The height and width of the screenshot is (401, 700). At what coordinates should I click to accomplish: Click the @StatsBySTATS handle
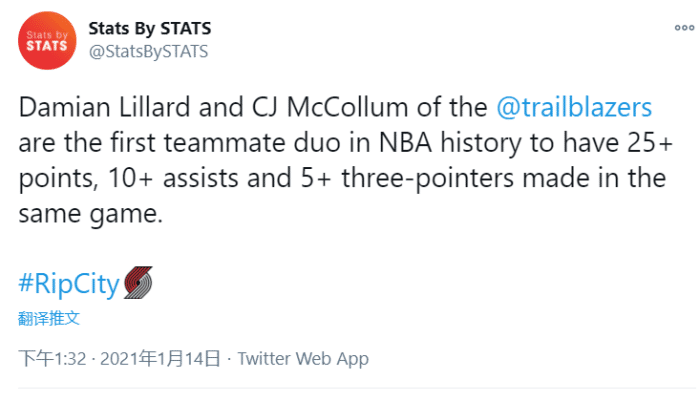148,52
